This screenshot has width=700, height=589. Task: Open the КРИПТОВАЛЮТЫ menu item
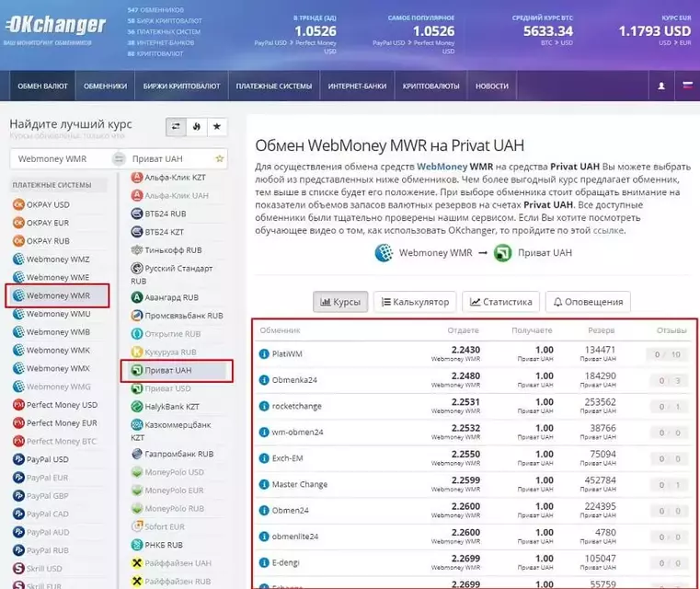click(x=430, y=86)
